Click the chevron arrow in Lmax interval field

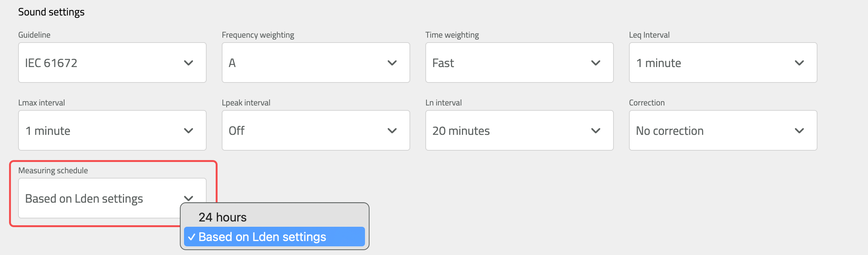coord(189,131)
